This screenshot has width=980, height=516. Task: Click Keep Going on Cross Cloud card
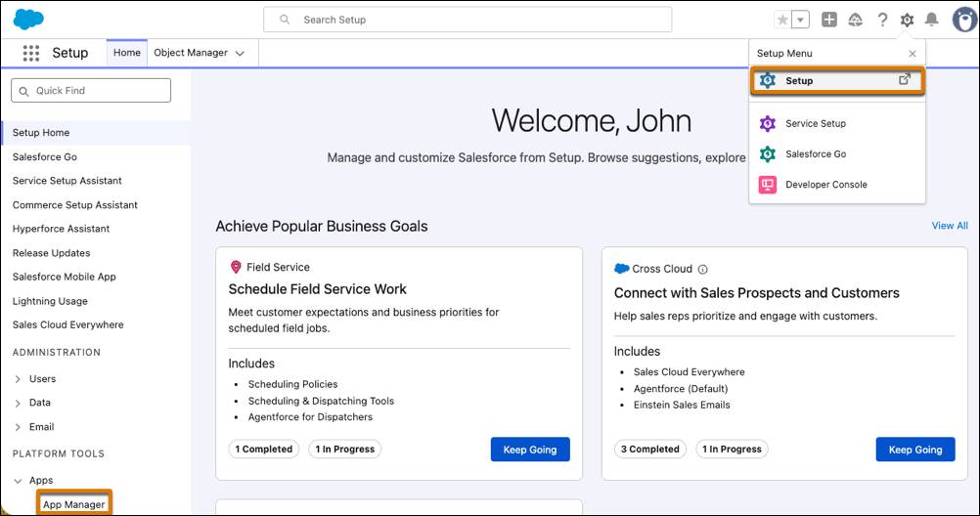[915, 450]
